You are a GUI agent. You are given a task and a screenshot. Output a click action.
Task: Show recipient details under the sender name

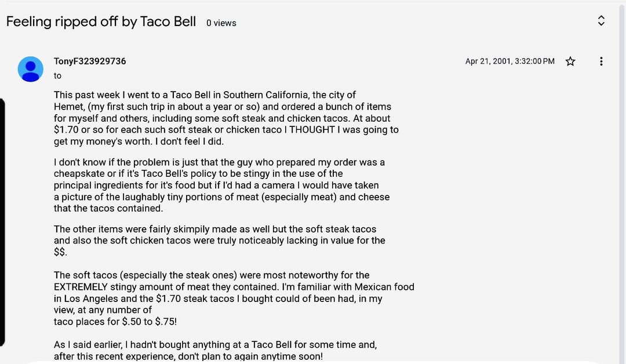pos(57,76)
